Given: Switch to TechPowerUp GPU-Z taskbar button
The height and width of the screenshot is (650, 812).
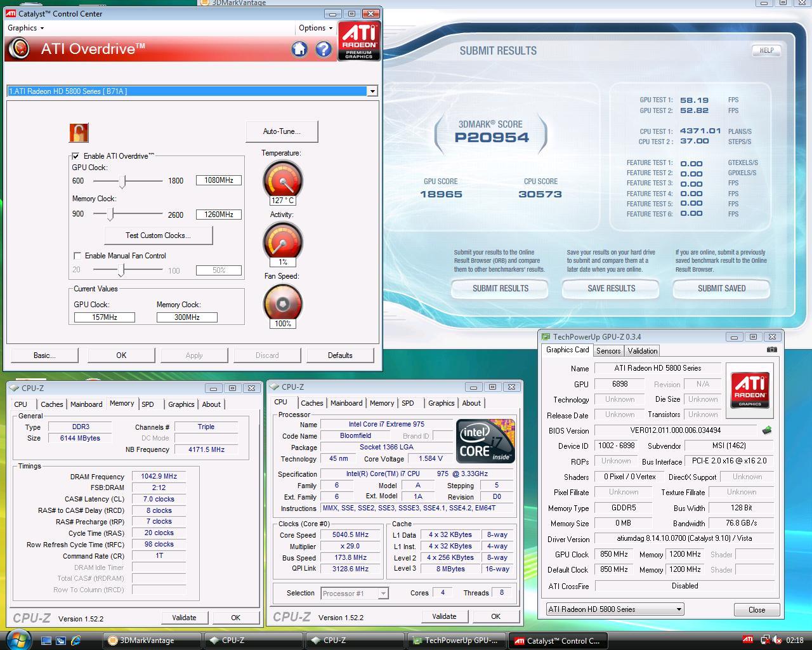Looking at the screenshot, I should 457,640.
